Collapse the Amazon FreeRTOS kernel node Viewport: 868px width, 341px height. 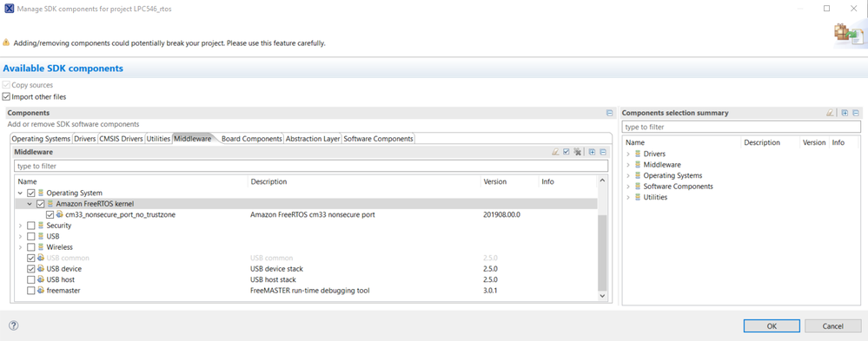[x=30, y=204]
